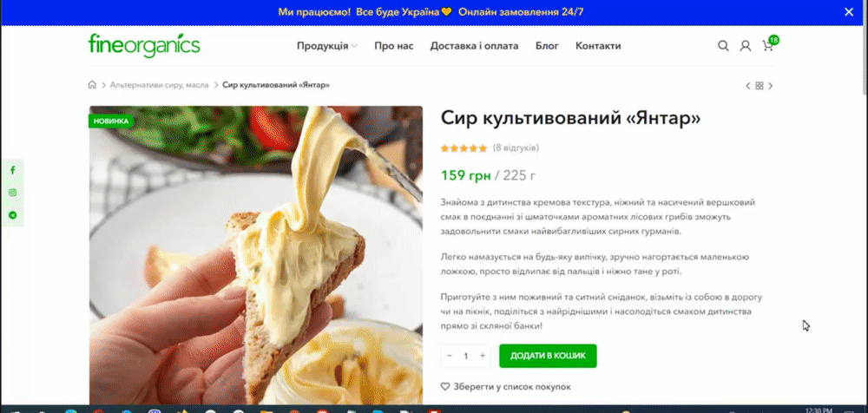Open the shopping cart icon
868x413 pixels.
[767, 46]
